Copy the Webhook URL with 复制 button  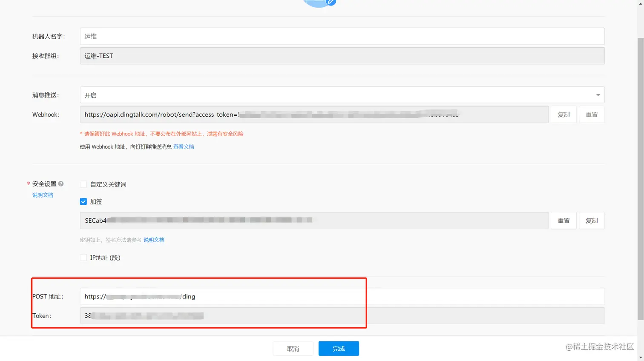(563, 115)
